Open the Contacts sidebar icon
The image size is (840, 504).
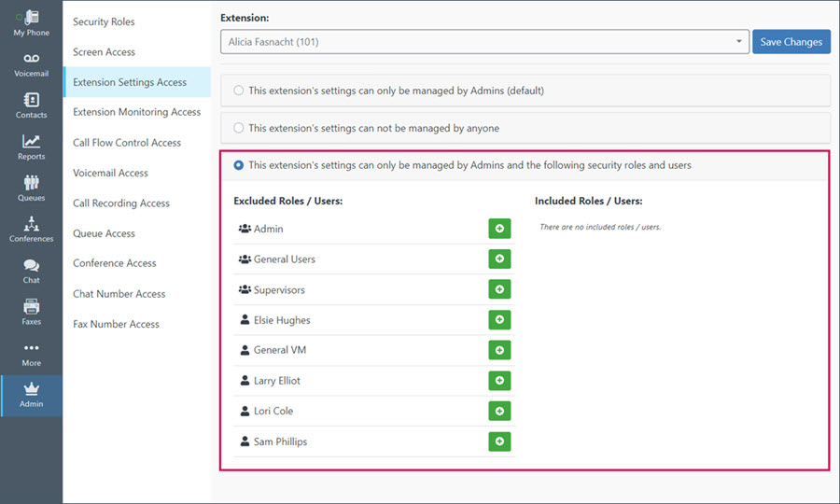click(x=31, y=105)
